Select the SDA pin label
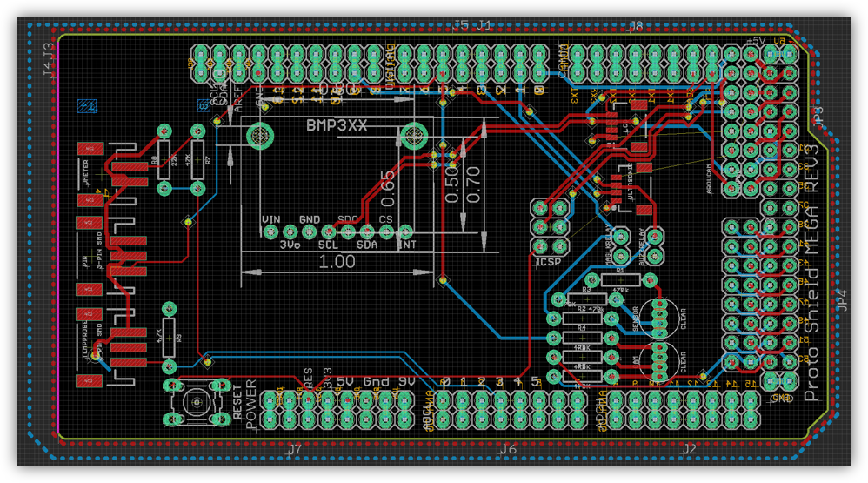868x483 pixels. point(366,245)
